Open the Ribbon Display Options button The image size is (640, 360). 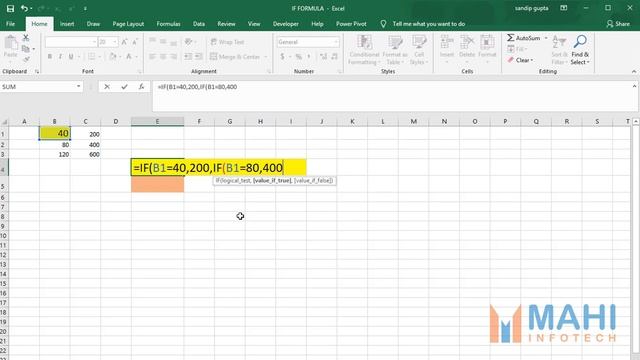click(x=564, y=8)
